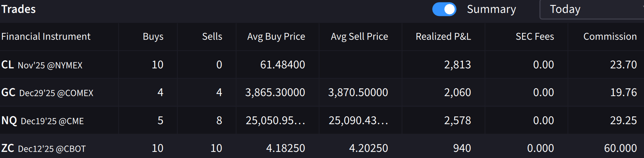Sort by Avg Sell Price column
Viewport: 644px width, 158px height.
click(x=359, y=36)
